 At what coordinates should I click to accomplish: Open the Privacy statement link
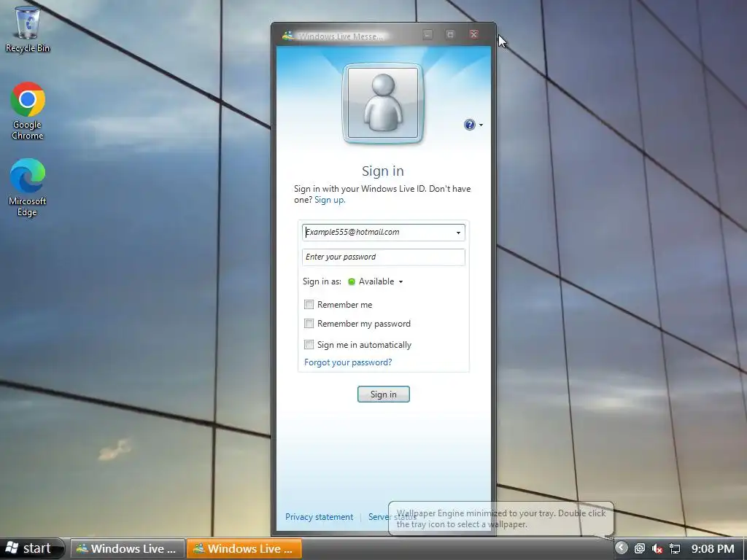point(320,517)
